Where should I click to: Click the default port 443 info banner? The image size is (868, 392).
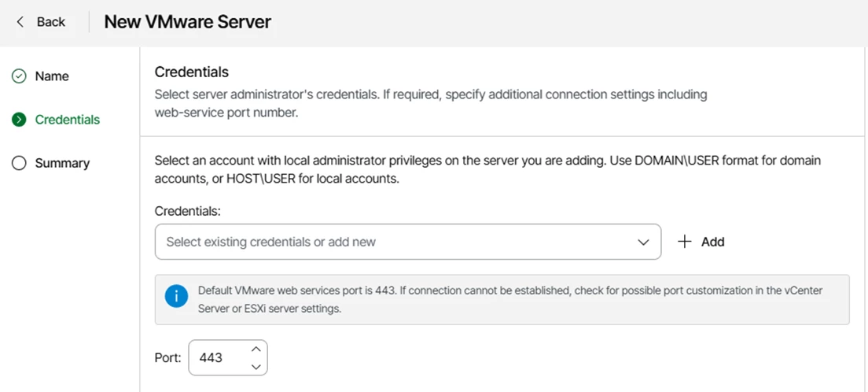pyautogui.click(x=502, y=299)
